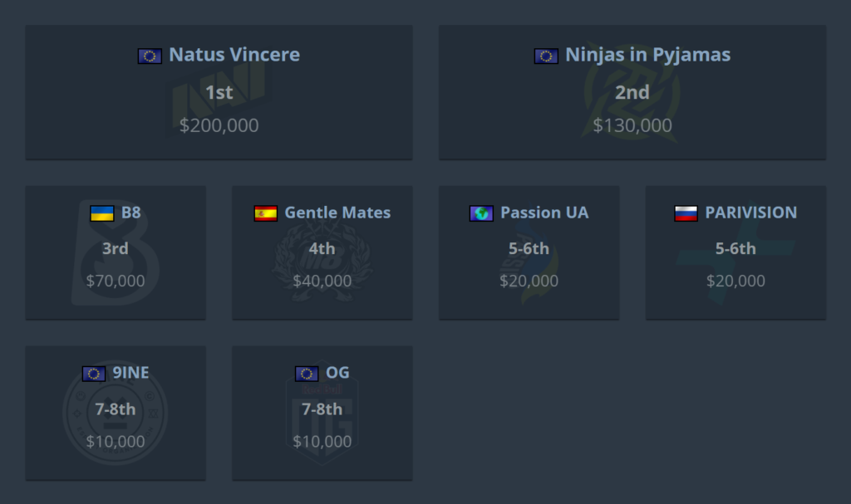
Task: Click the $40,000 fourth place prize
Action: click(x=322, y=281)
